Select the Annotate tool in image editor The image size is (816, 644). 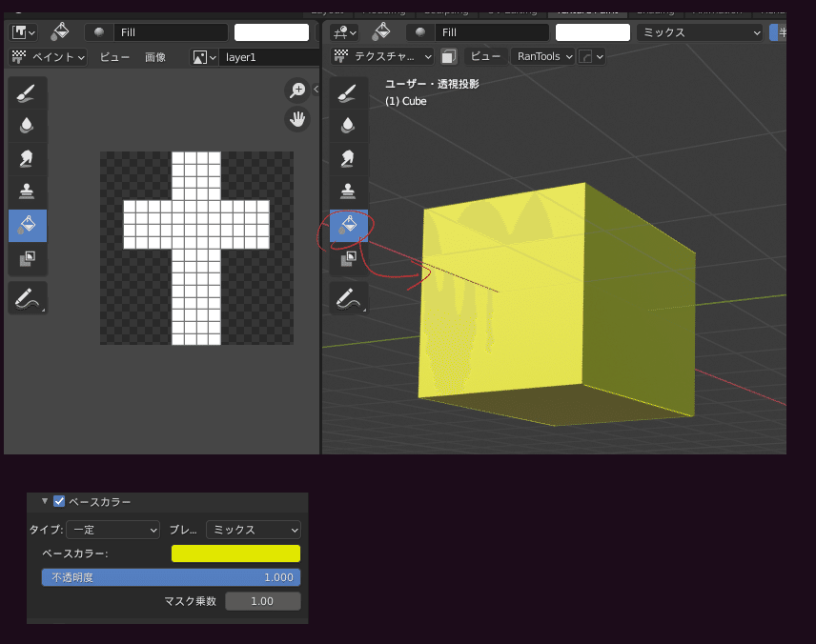pos(27,298)
